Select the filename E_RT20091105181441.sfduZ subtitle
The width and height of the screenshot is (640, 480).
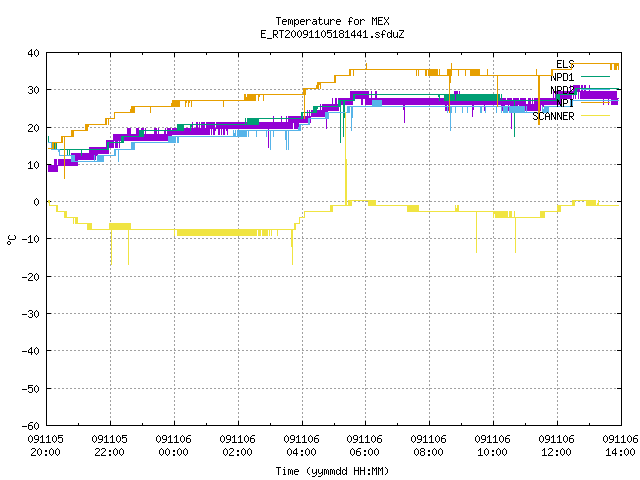coord(332,34)
